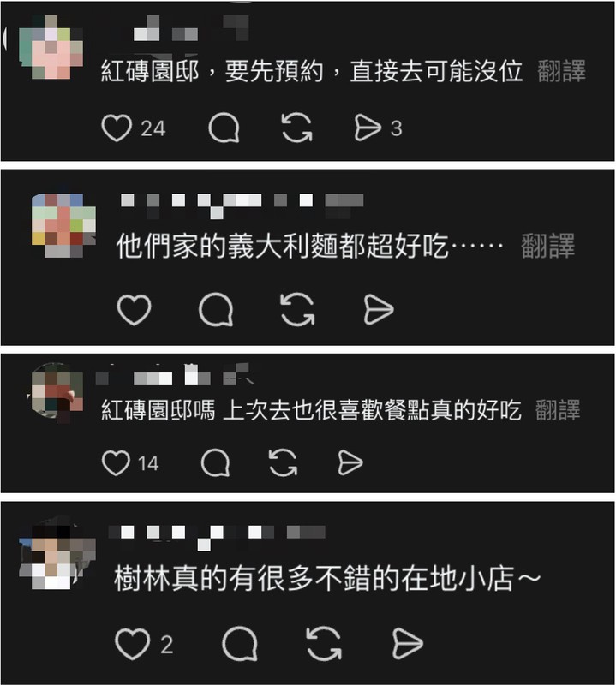Share the comment with 14 likes
This screenshot has width=616, height=685.
[350, 462]
